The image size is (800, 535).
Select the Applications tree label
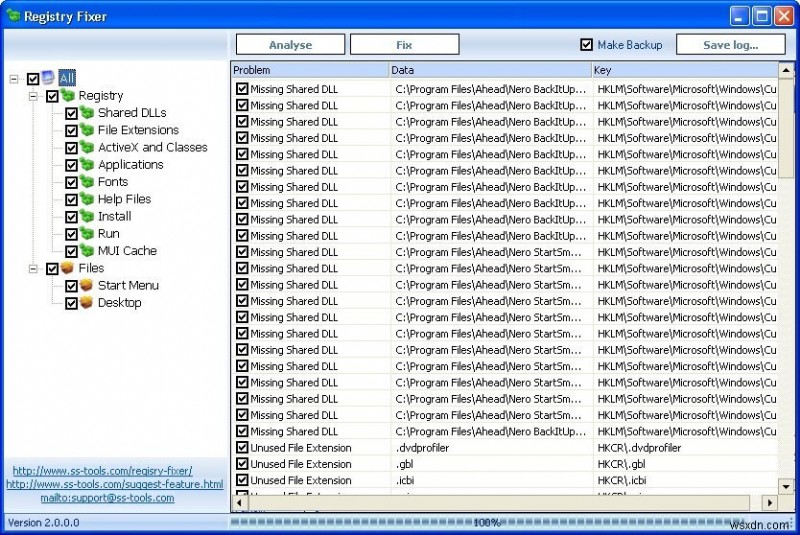131,164
